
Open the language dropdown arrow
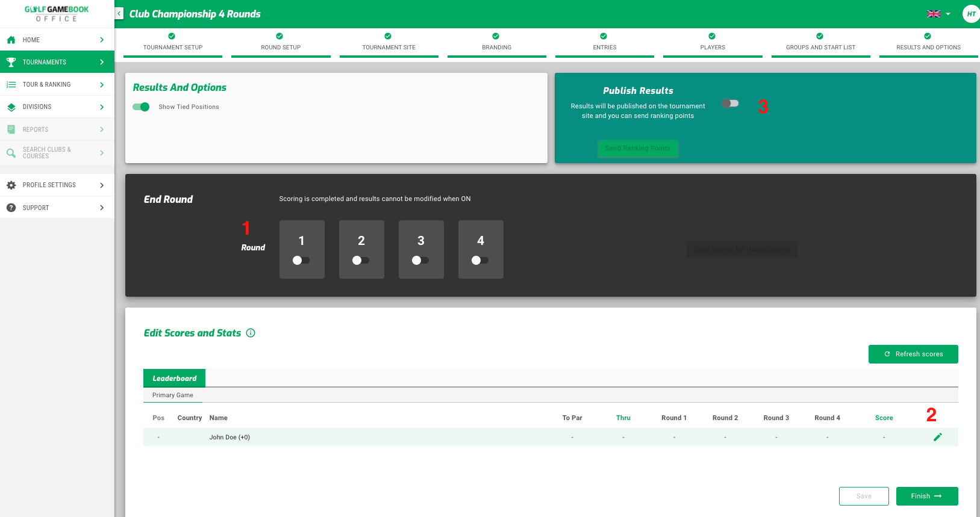pyautogui.click(x=948, y=14)
